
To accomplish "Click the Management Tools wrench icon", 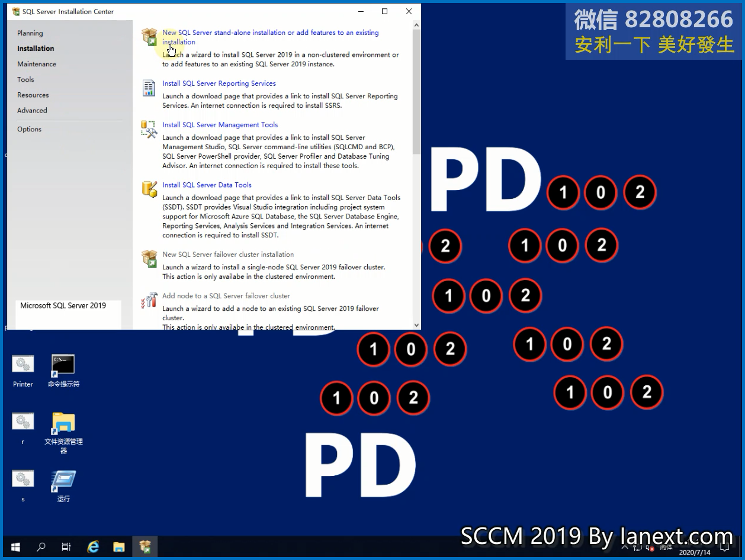I will [x=149, y=129].
